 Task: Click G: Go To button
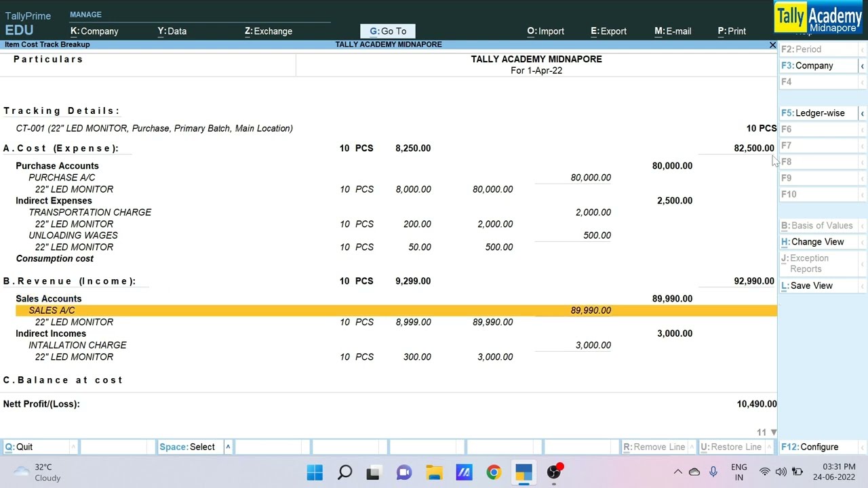(x=388, y=31)
